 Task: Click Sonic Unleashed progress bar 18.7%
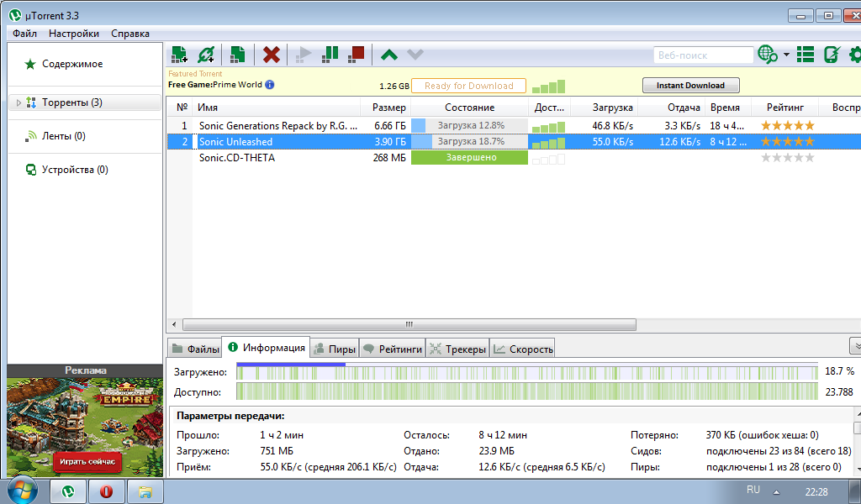click(x=469, y=141)
